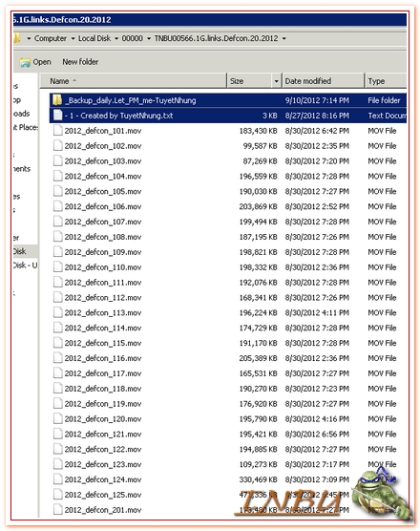This screenshot has height=531, width=420.
Task: Click the file icon of 2012_defcon_108.mov
Action: point(58,237)
